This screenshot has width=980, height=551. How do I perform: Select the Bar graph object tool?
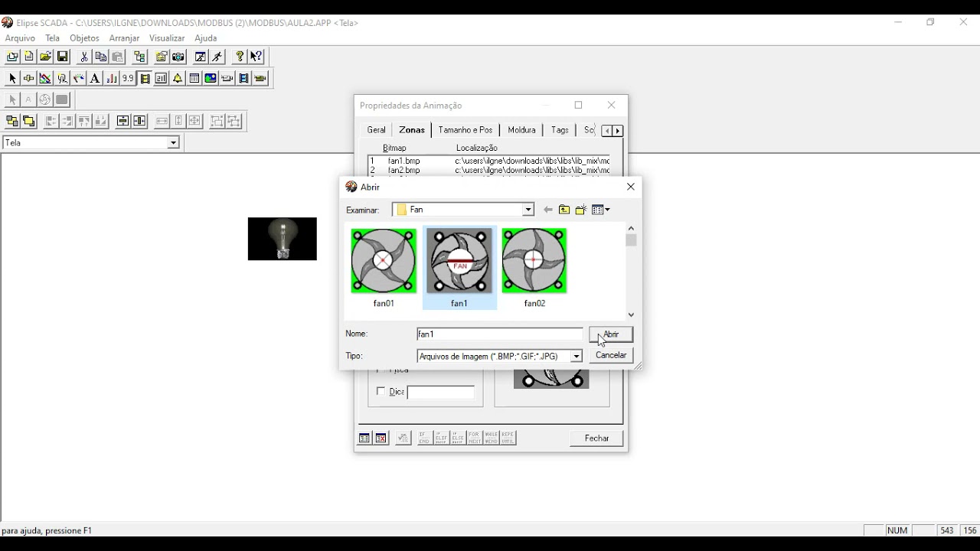coord(112,78)
